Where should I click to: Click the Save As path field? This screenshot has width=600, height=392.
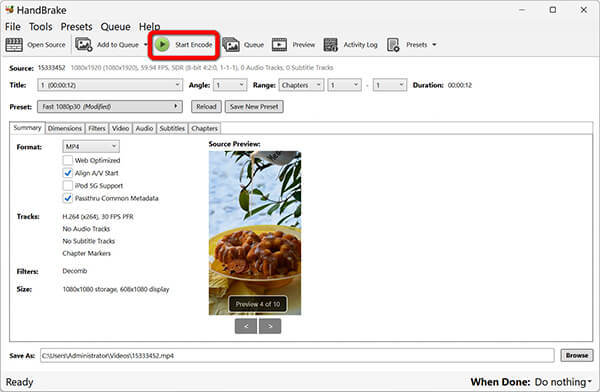pyautogui.click(x=297, y=356)
